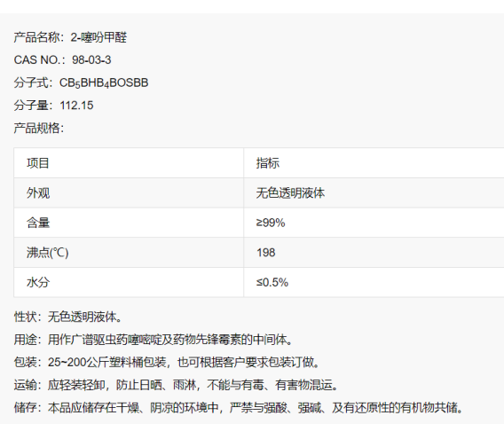The width and height of the screenshot is (504, 439).
Task: Click the 指标 table header cell
Action: [374, 163]
